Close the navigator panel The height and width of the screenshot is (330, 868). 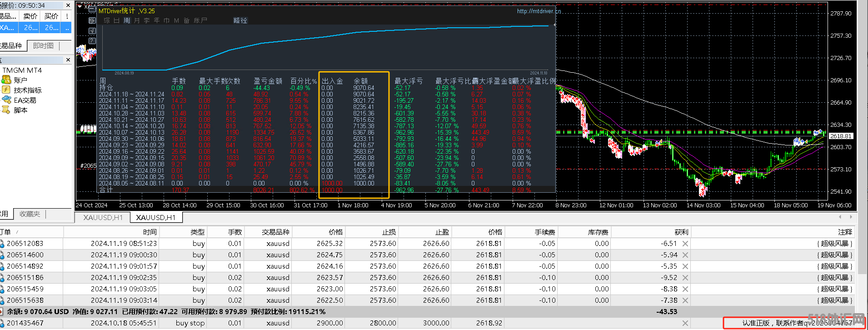pyautogui.click(x=68, y=60)
